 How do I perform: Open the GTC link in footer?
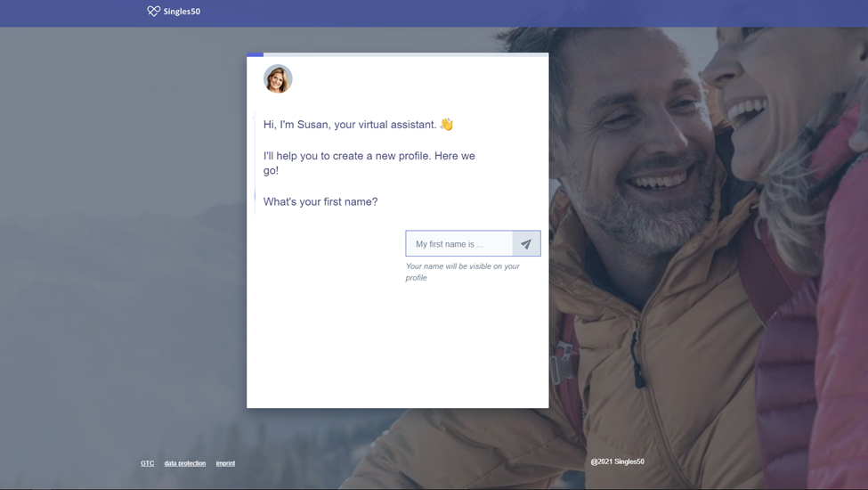point(147,463)
